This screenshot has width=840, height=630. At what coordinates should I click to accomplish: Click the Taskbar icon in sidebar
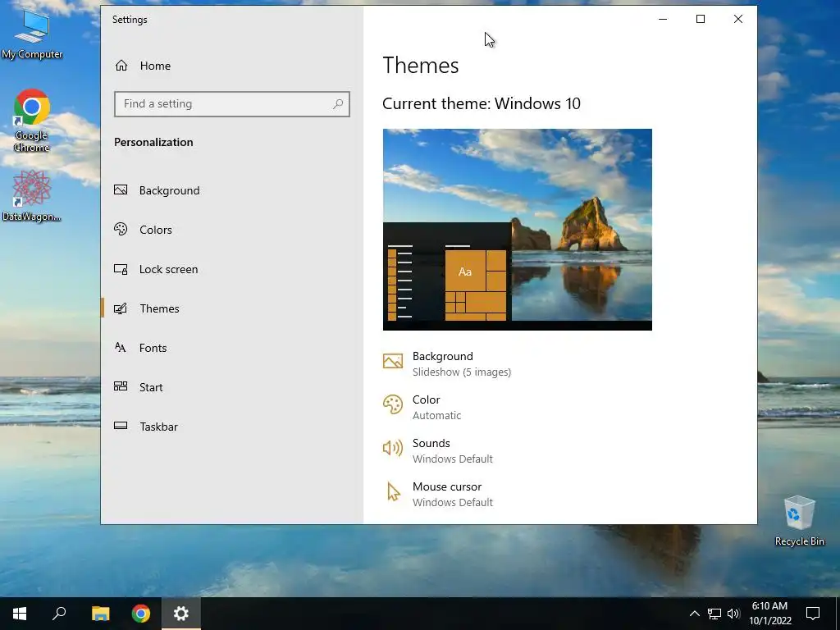[x=121, y=426]
